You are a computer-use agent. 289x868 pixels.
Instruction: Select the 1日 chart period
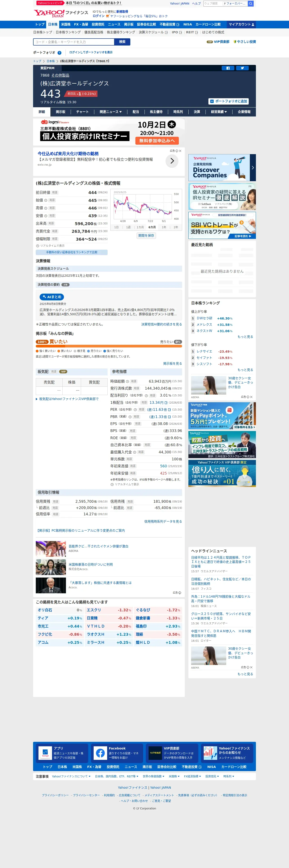tap(116, 227)
